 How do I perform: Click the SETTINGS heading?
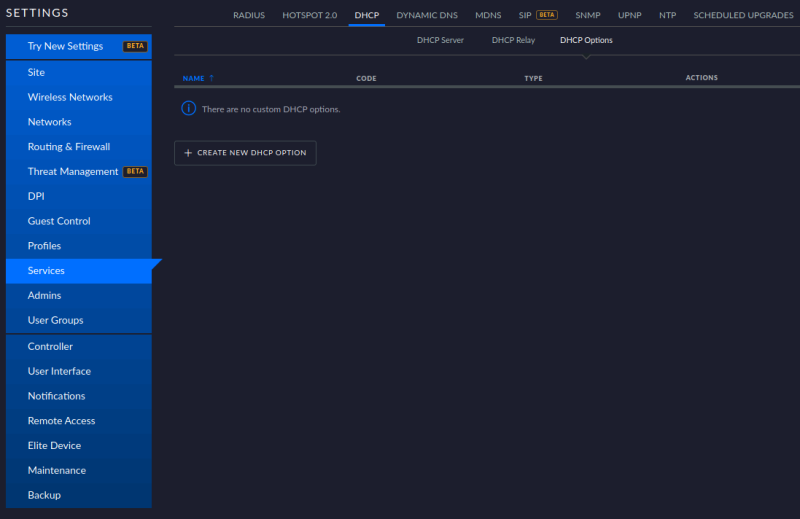click(37, 13)
